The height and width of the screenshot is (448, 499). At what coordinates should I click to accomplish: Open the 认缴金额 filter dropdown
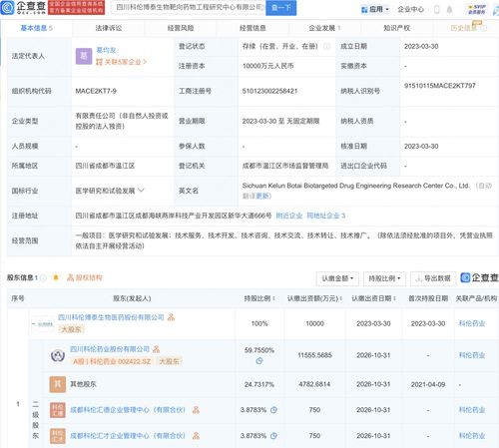click(337, 278)
